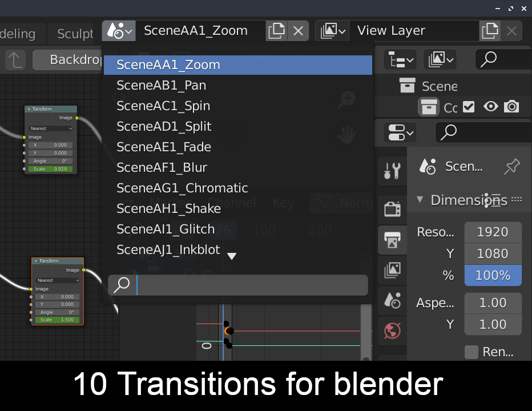The width and height of the screenshot is (532, 411).
Task: Toggle the Backdrop button in node editor
Action: coord(68,60)
